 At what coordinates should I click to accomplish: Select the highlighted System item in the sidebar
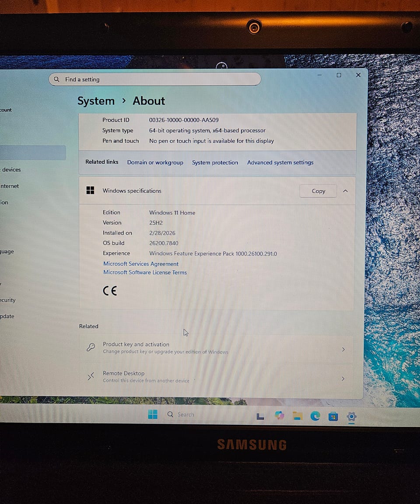coord(33,153)
